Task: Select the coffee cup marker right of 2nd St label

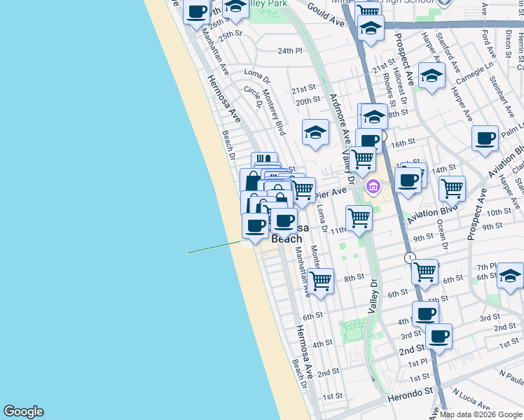Action: tap(439, 339)
